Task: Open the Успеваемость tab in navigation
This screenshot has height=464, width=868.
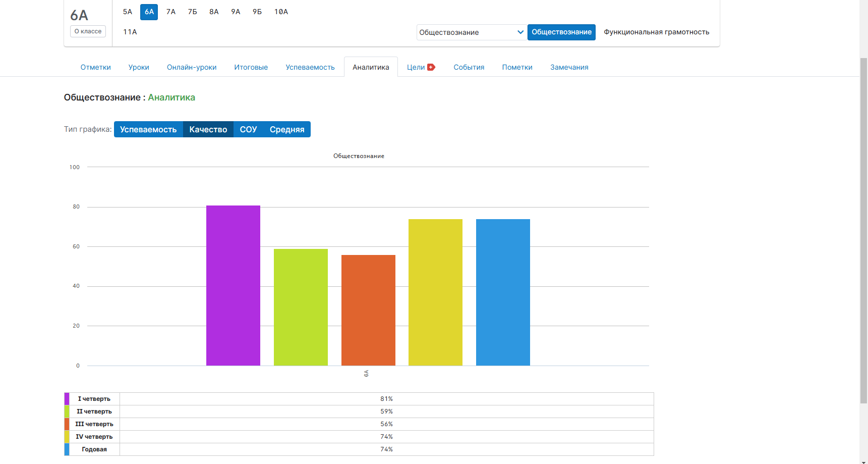Action: tap(310, 67)
